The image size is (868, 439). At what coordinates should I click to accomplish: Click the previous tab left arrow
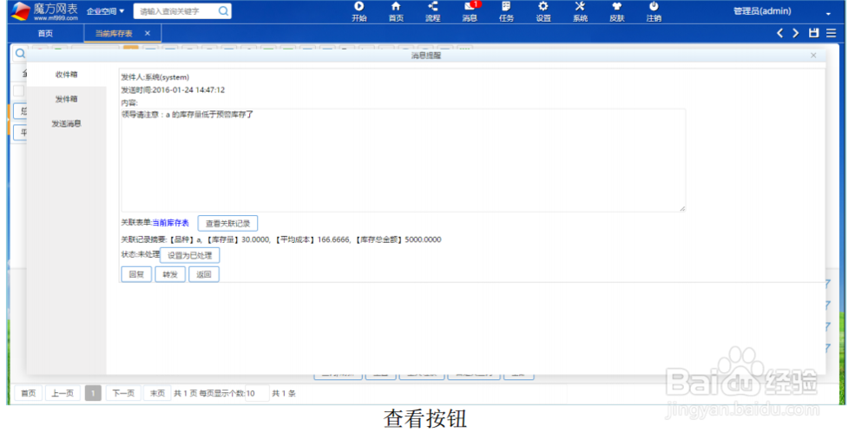[x=779, y=33]
